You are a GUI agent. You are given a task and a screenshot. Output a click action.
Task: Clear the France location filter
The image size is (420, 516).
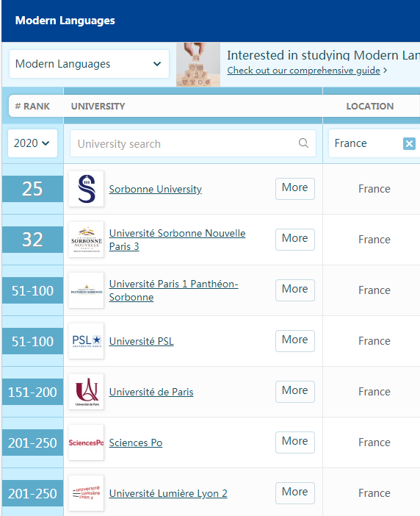(x=409, y=143)
